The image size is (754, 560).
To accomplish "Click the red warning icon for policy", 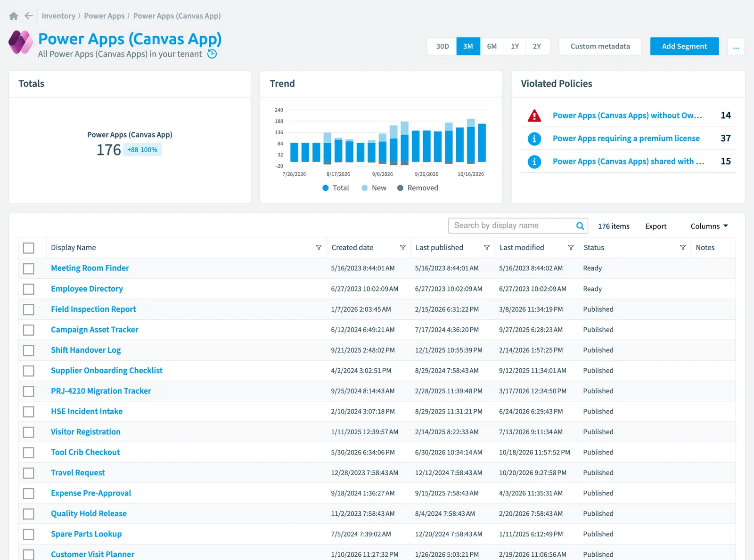I will 534,115.
